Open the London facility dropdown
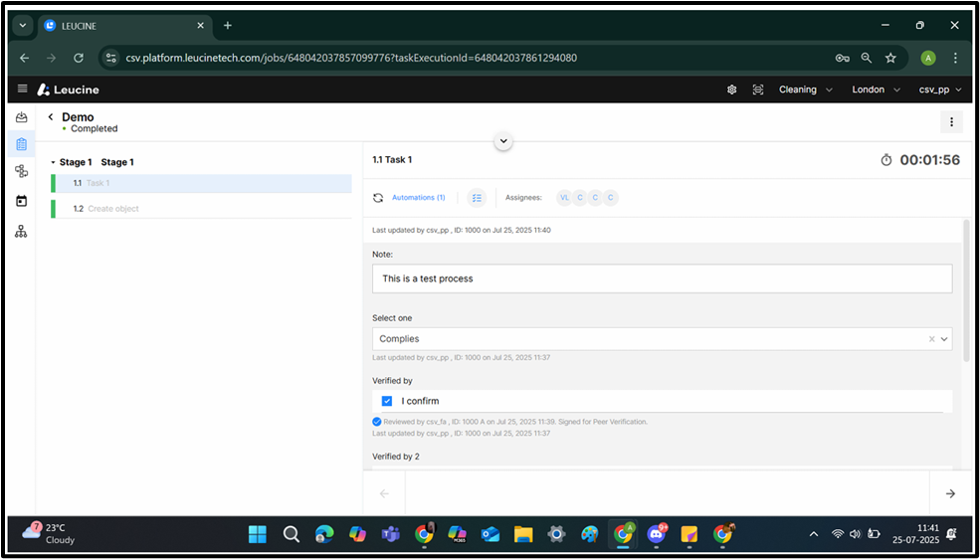 pos(875,90)
